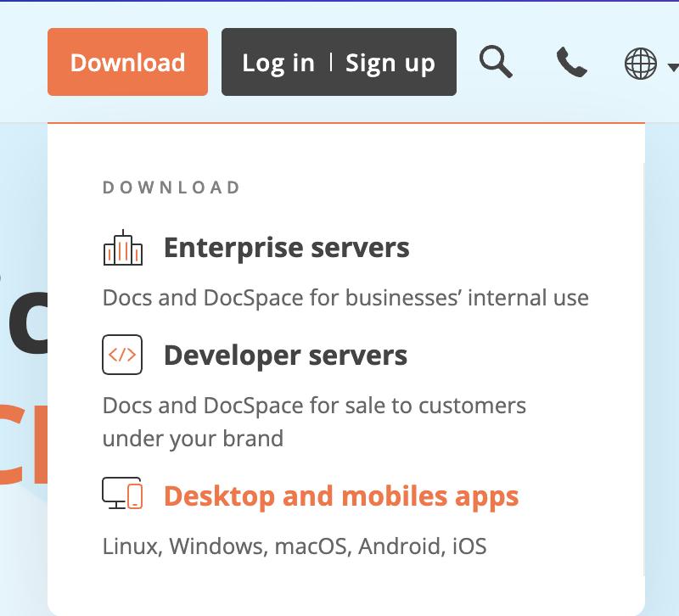Click "Docs and DocSpace for sale to customers" text
The height and width of the screenshot is (616, 679).
314,406
